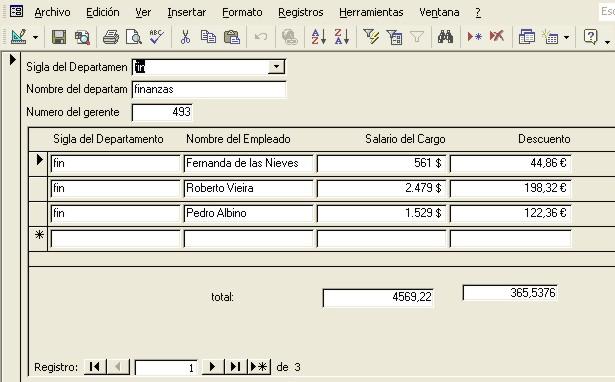Open Filter by Form icon

click(x=394, y=37)
